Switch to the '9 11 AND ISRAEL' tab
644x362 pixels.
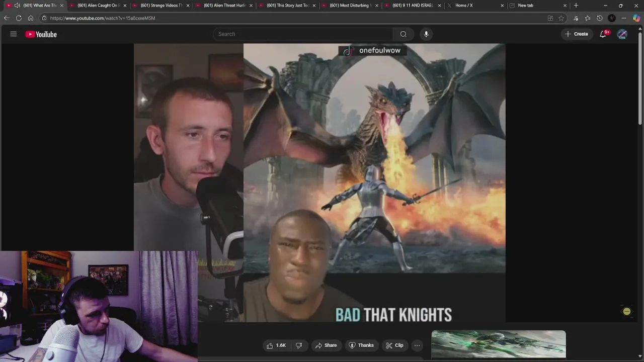(x=412, y=6)
